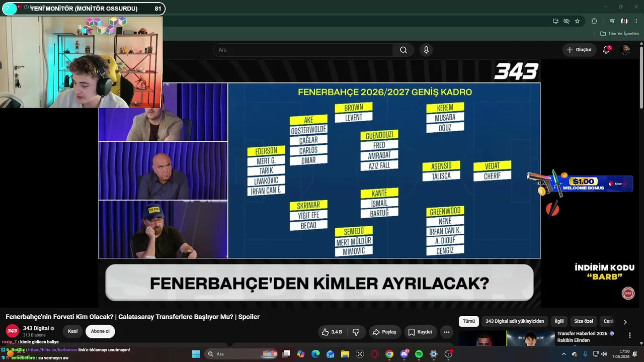The image size is (644, 362).
Task: Bookmark this page with the star icon
Action: pyautogui.click(x=577, y=21)
